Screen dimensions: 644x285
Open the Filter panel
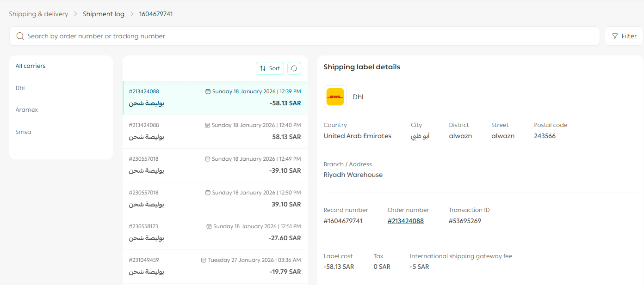624,36
